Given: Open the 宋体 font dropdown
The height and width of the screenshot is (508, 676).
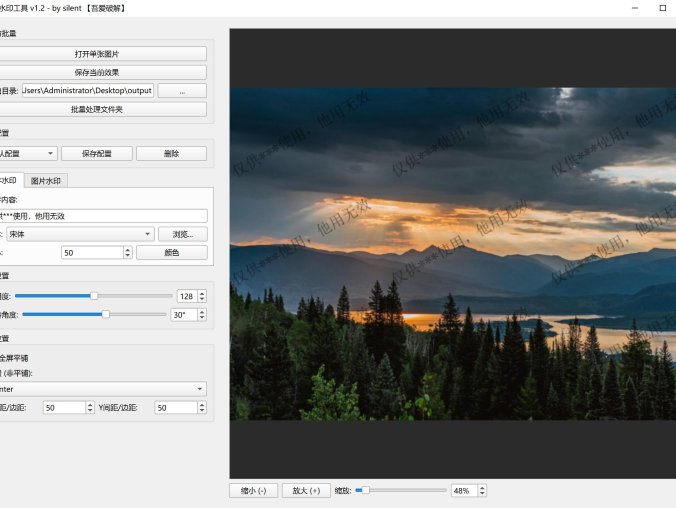Looking at the screenshot, I should coord(80,234).
